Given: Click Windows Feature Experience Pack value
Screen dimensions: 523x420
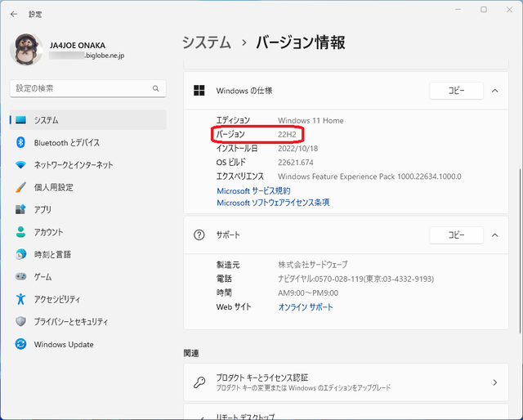Looking at the screenshot, I should point(370,176).
